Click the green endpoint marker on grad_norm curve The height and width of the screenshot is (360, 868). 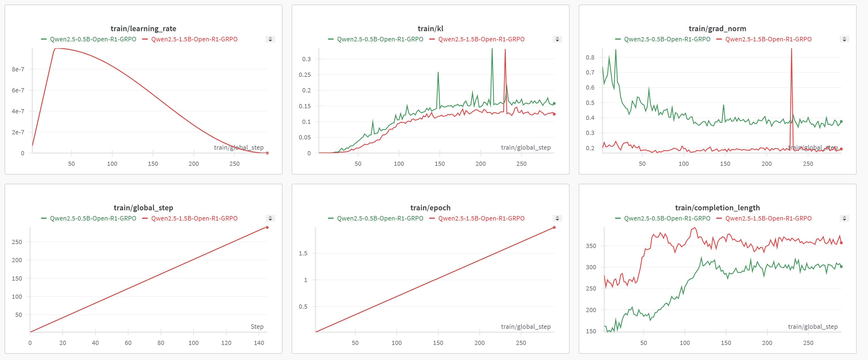(x=841, y=122)
